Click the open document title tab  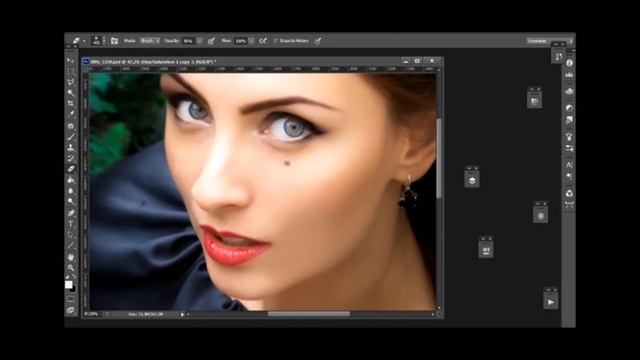click(153, 62)
